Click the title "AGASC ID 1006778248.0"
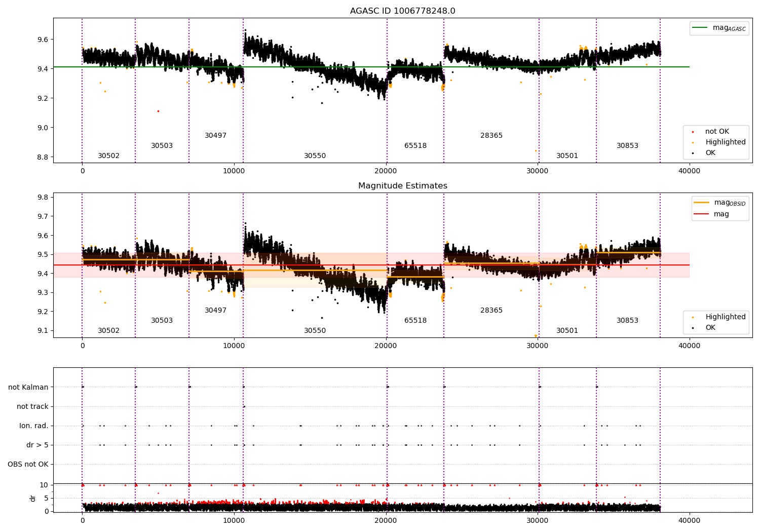Viewport: 760px width, 532px height. (402, 11)
